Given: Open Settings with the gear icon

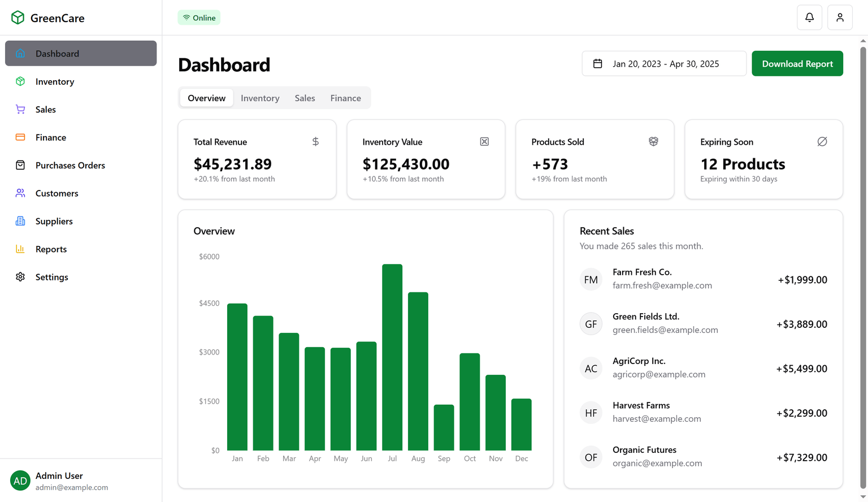Looking at the screenshot, I should point(20,277).
